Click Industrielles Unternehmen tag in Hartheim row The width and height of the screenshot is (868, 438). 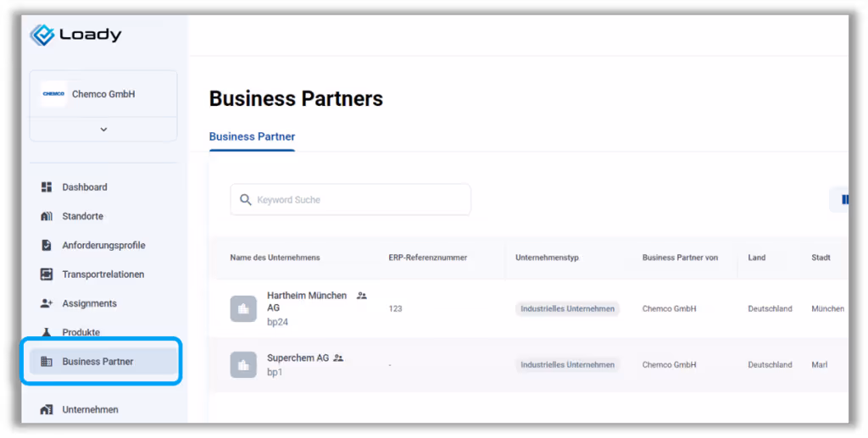pyautogui.click(x=567, y=308)
